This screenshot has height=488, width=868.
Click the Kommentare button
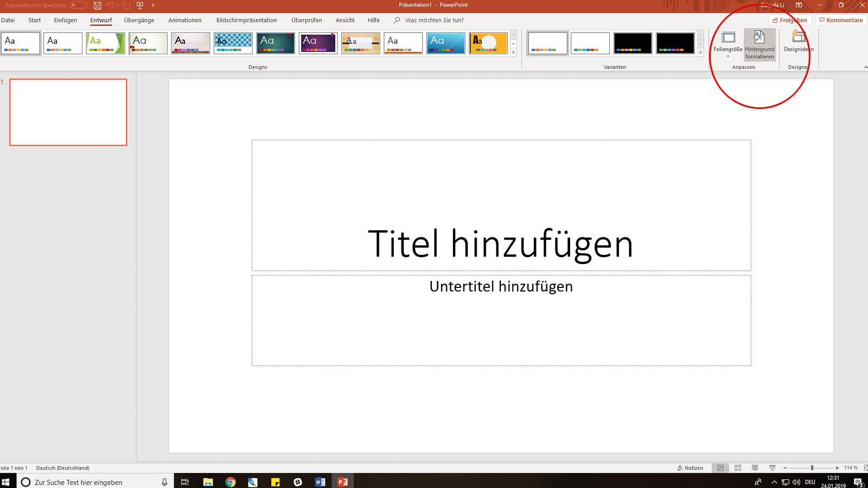point(841,20)
